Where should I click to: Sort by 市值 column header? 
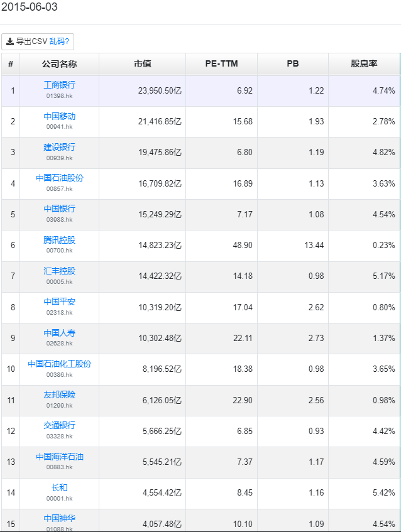point(142,64)
